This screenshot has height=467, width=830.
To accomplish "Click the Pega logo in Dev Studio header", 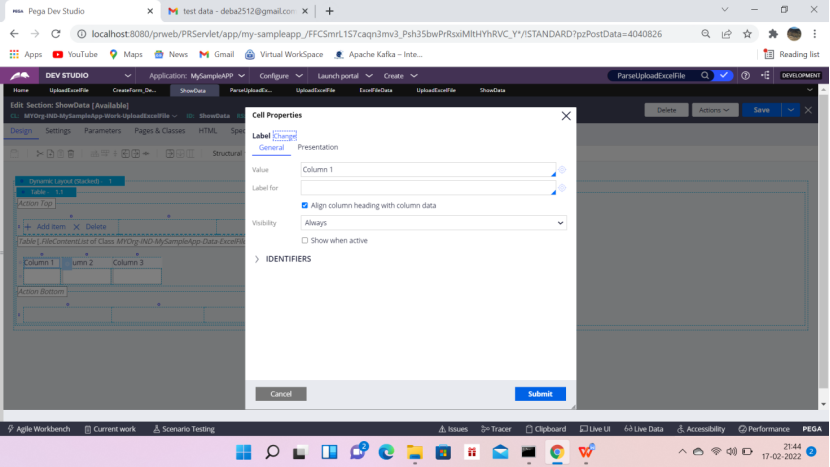I will pyautogui.click(x=20, y=76).
